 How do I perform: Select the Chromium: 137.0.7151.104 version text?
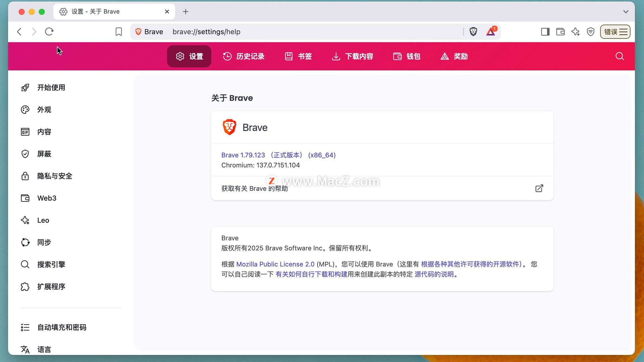(x=261, y=165)
